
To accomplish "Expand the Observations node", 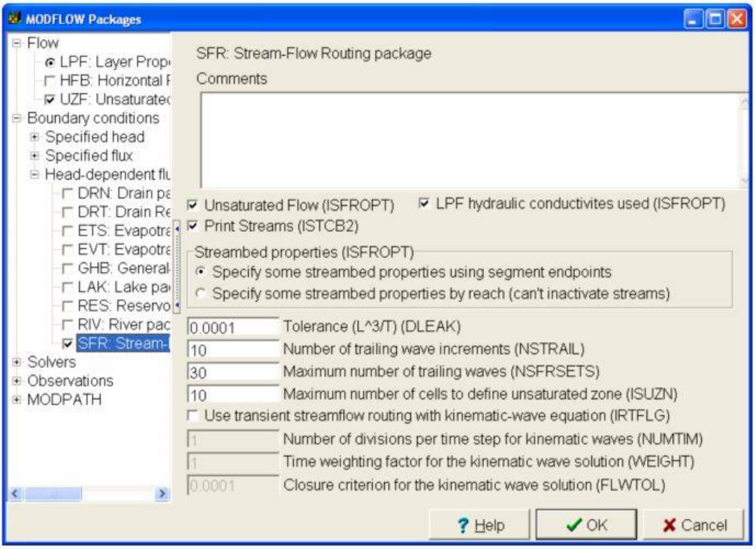I will click(17, 381).
